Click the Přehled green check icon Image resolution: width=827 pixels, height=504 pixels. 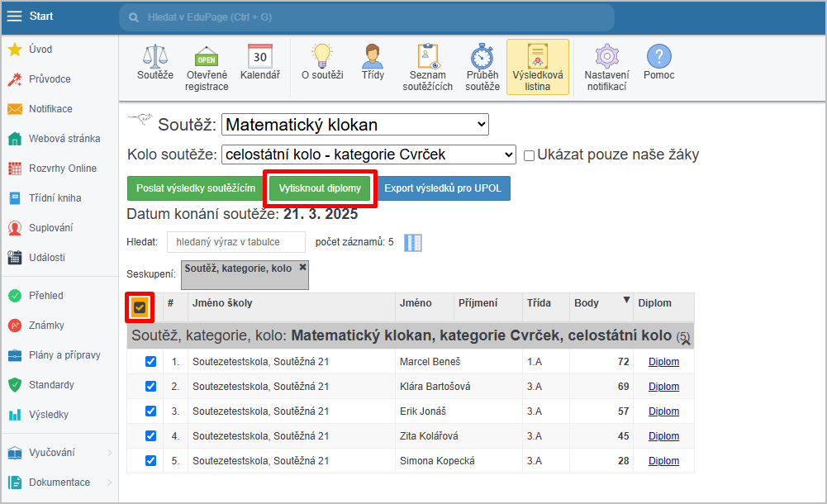(15, 296)
